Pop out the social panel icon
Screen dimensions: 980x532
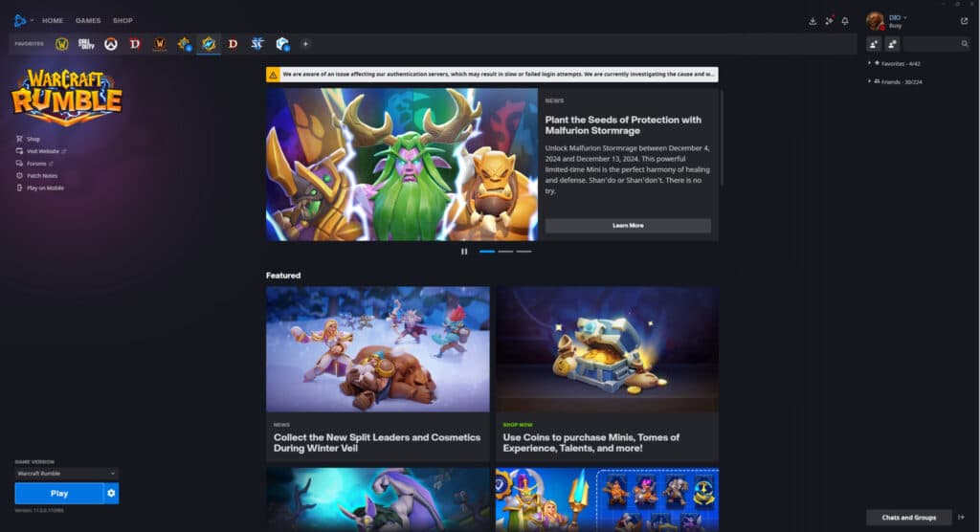pos(964,21)
